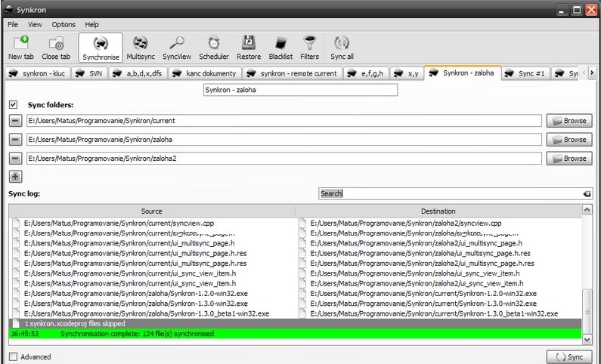
Task: Enable the Advanced checkbox
Action: coord(14,356)
